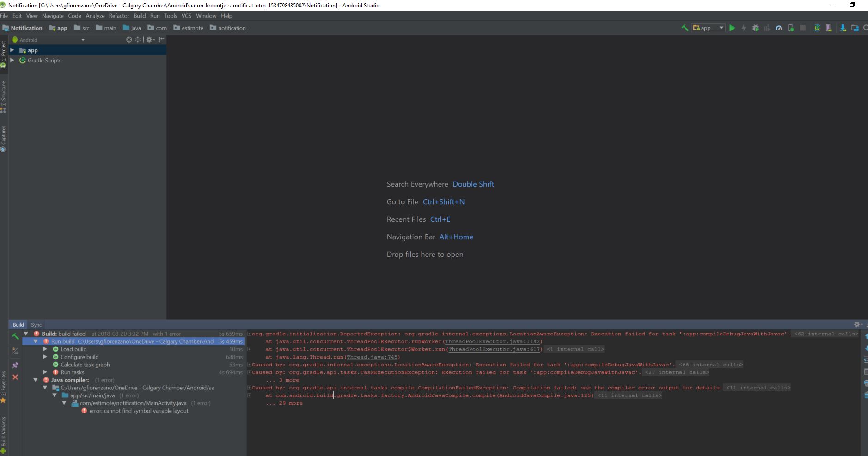Expand the Run tasks build node

(45, 372)
